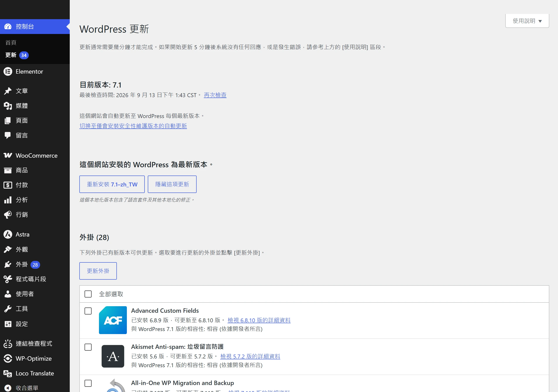The image size is (558, 392).
Task: Click the 再次檢查 link
Action: pyautogui.click(x=215, y=95)
